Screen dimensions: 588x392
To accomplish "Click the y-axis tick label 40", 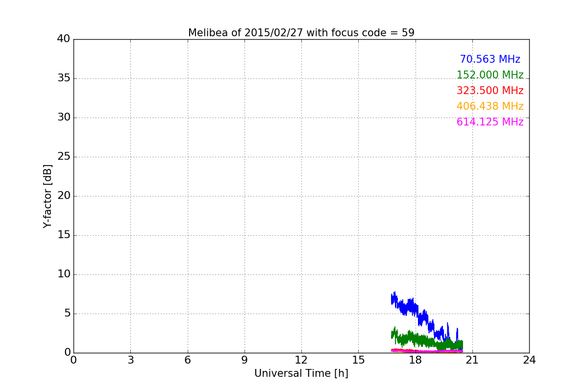I will tap(64, 39).
